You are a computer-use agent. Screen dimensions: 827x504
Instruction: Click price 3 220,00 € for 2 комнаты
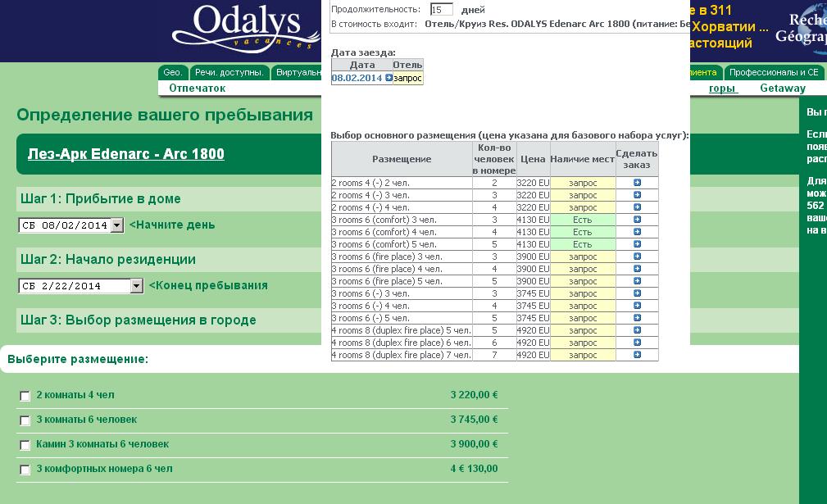coord(475,395)
